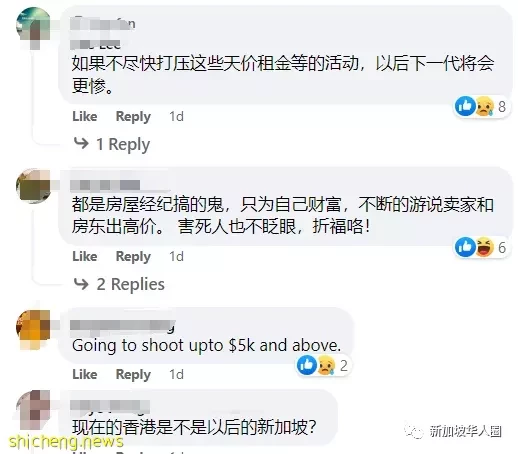Open avatar of the $5k commenter
Image resolution: width=518 pixels, height=454 pixels.
33,328
